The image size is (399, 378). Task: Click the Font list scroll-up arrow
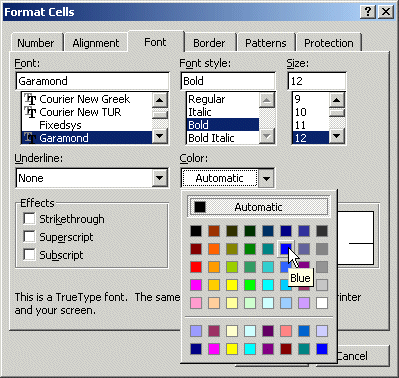pos(160,100)
